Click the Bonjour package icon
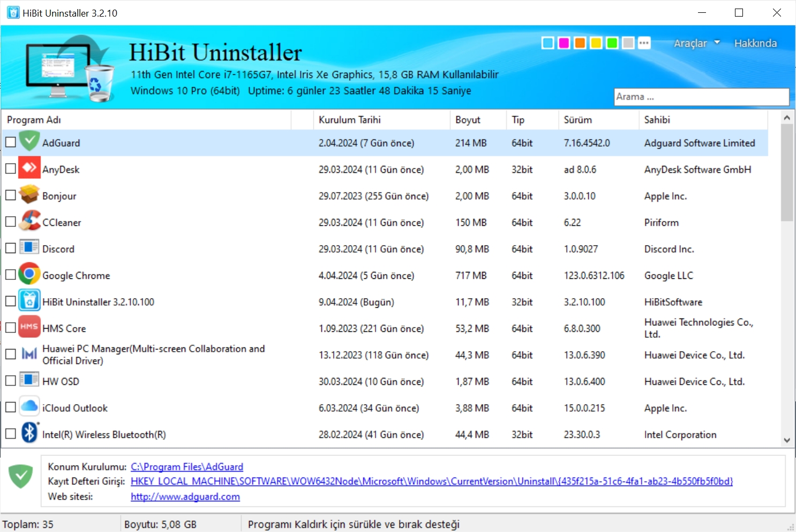 point(29,195)
